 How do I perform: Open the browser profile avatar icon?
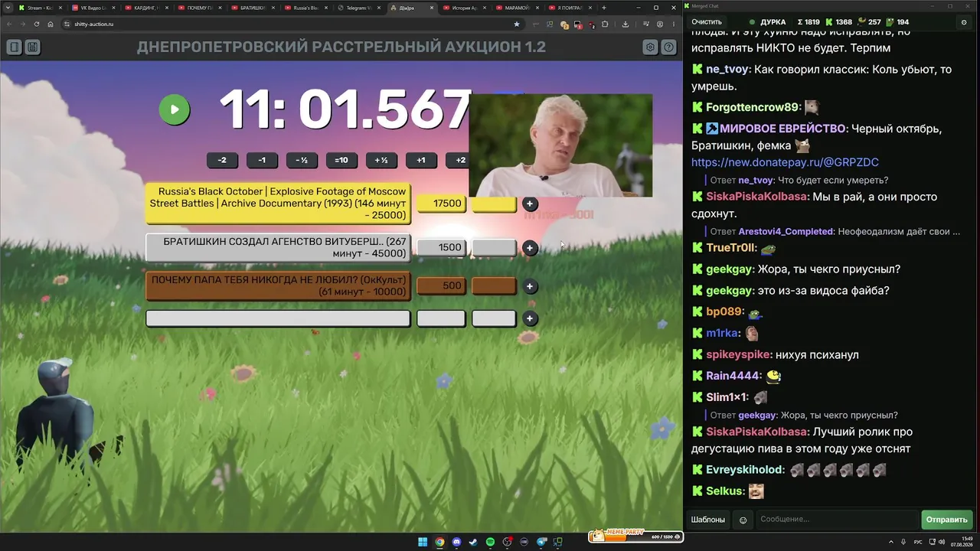pyautogui.click(x=660, y=24)
